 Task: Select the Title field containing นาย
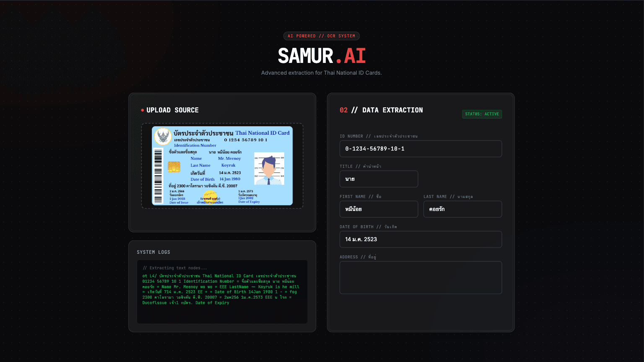379,179
